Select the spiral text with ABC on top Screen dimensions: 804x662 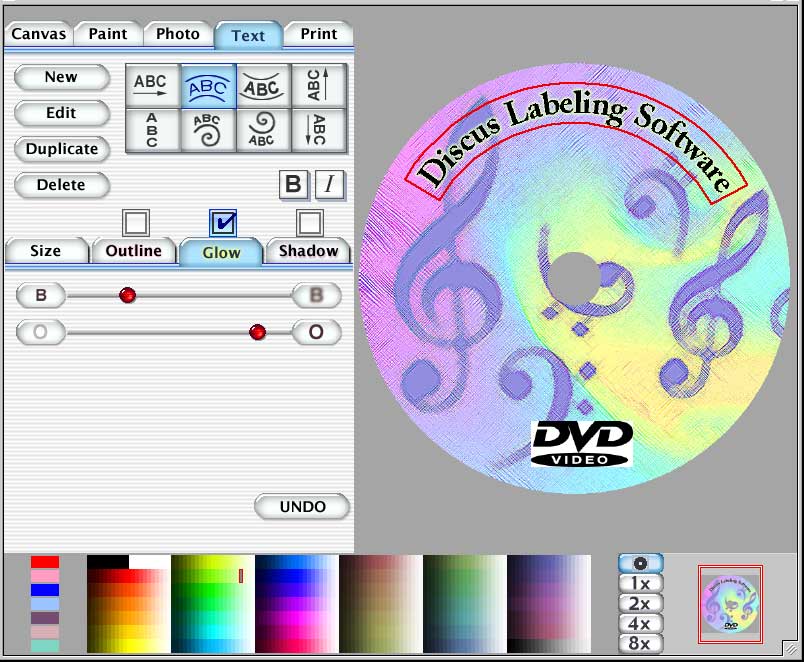coord(208,130)
